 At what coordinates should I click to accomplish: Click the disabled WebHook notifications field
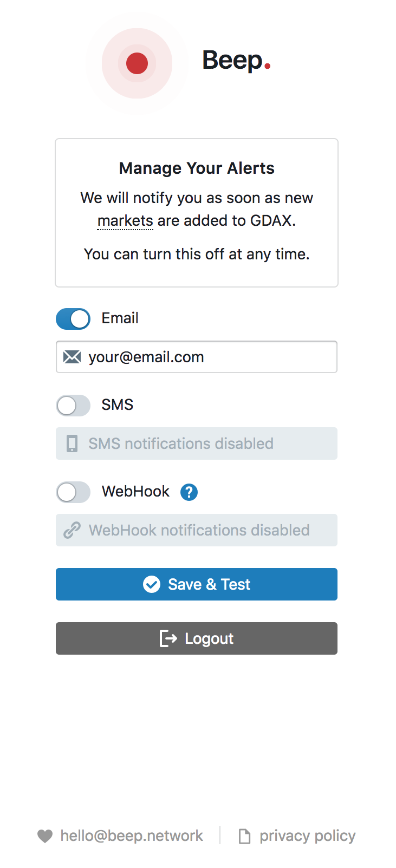206,530
